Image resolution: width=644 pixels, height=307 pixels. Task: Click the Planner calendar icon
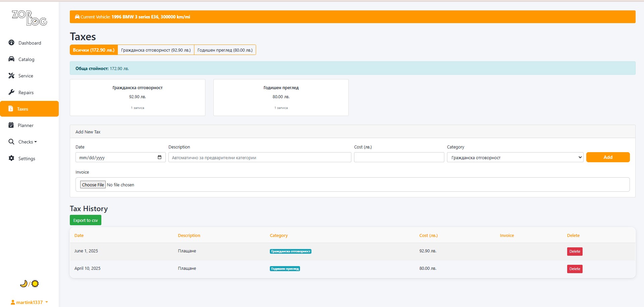(11, 125)
